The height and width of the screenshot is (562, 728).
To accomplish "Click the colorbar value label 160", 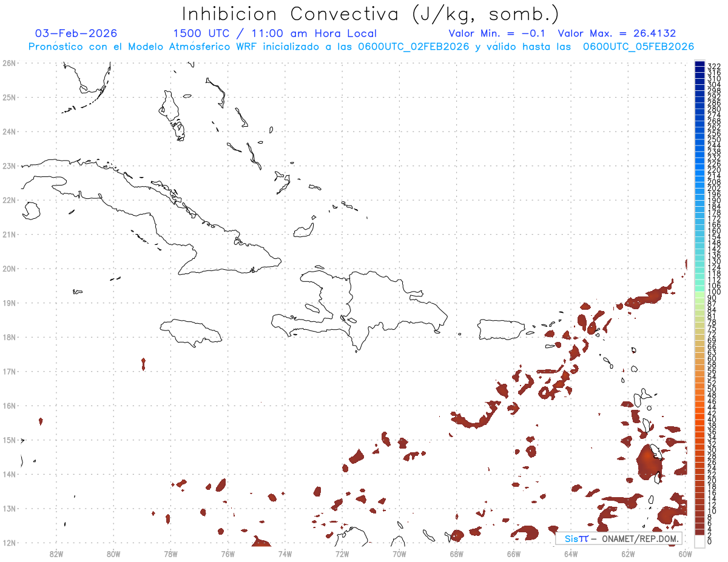I will (x=714, y=230).
